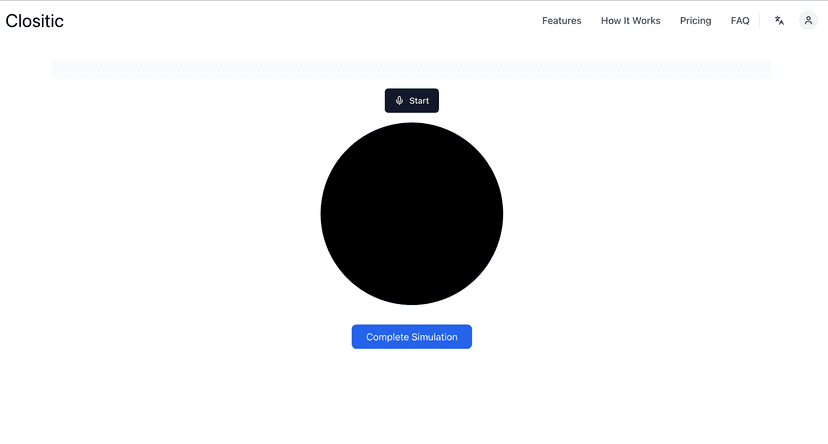Open the user account profile icon
The width and height of the screenshot is (828, 444).
click(x=808, y=20)
